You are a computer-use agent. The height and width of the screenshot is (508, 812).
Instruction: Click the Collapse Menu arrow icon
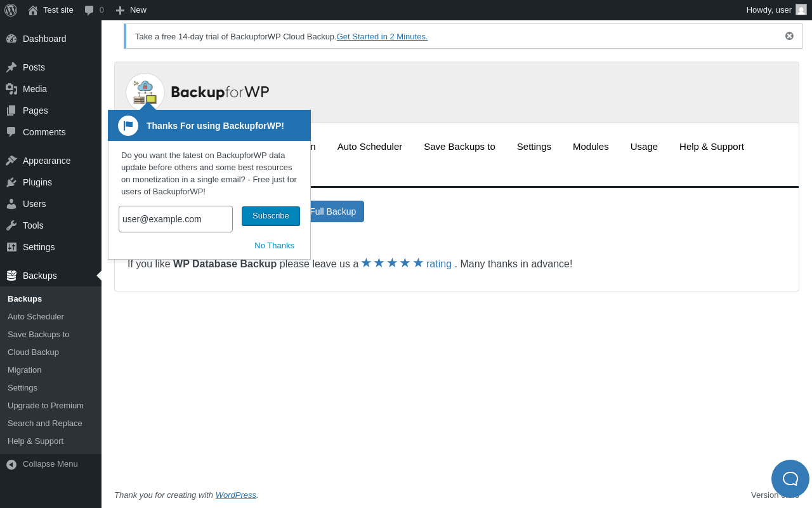pos(11,464)
